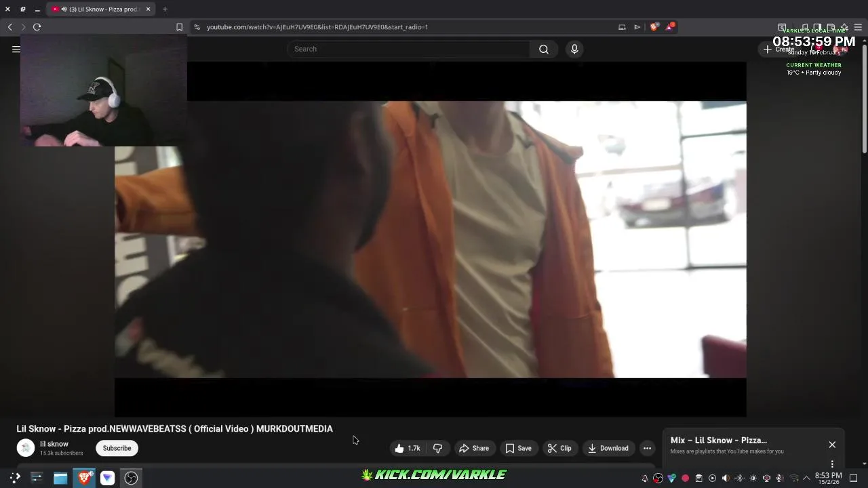This screenshot has width=868, height=488.
Task: Dislike the video with thumbs down
Action: click(438, 448)
